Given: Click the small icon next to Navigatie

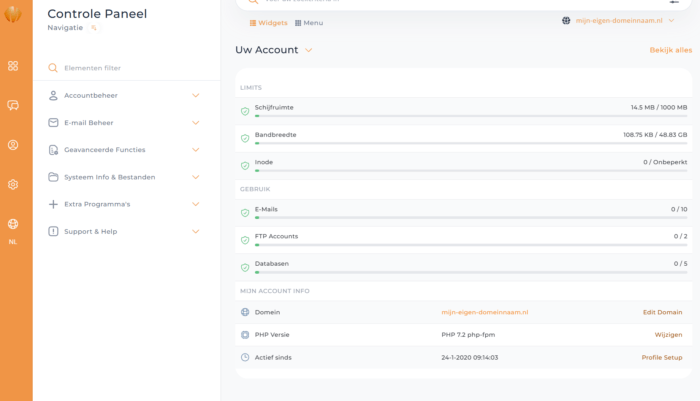Looking at the screenshot, I should point(94,28).
